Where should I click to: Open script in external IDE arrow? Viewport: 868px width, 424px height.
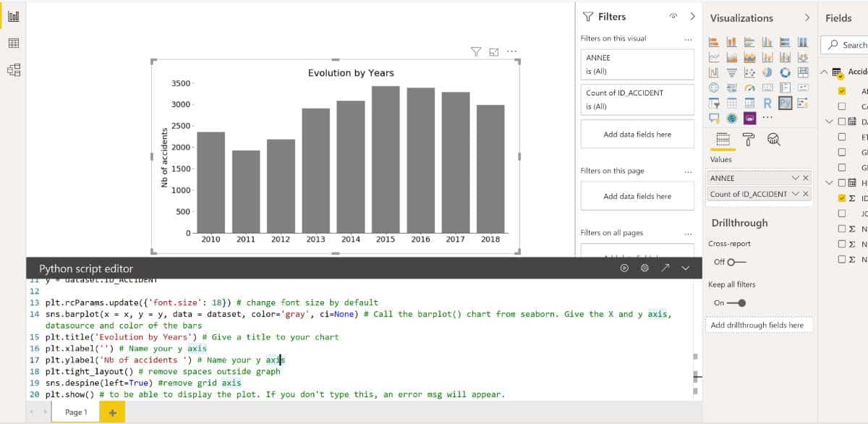[665, 268]
